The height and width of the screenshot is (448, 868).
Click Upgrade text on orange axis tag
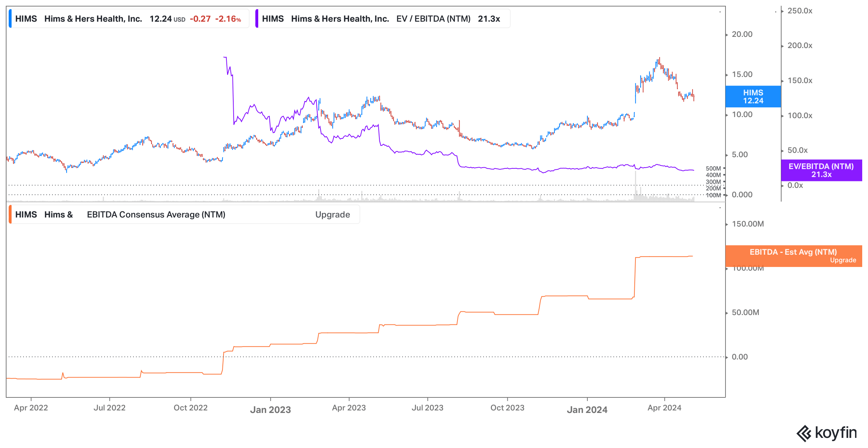(843, 260)
